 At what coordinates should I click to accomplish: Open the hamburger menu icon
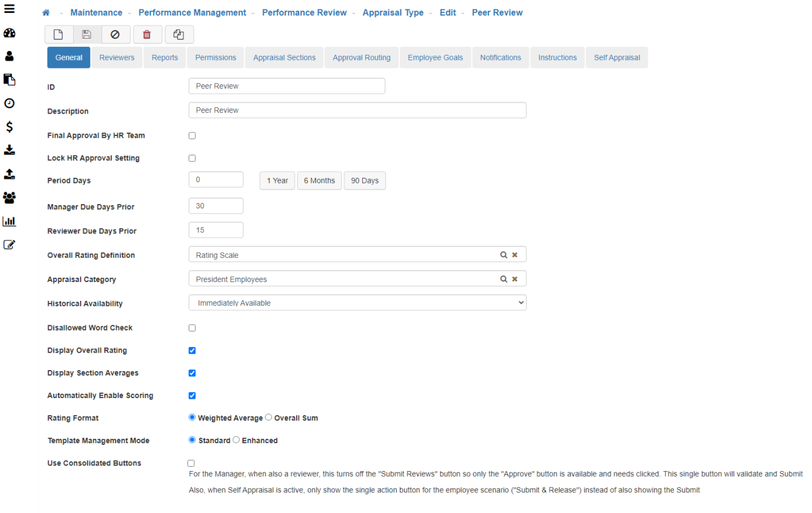click(x=9, y=9)
